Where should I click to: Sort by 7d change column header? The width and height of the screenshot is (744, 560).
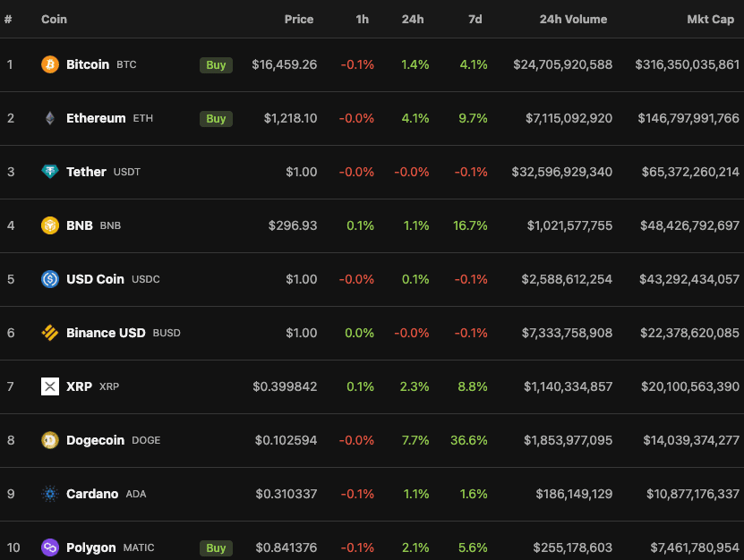pos(475,20)
